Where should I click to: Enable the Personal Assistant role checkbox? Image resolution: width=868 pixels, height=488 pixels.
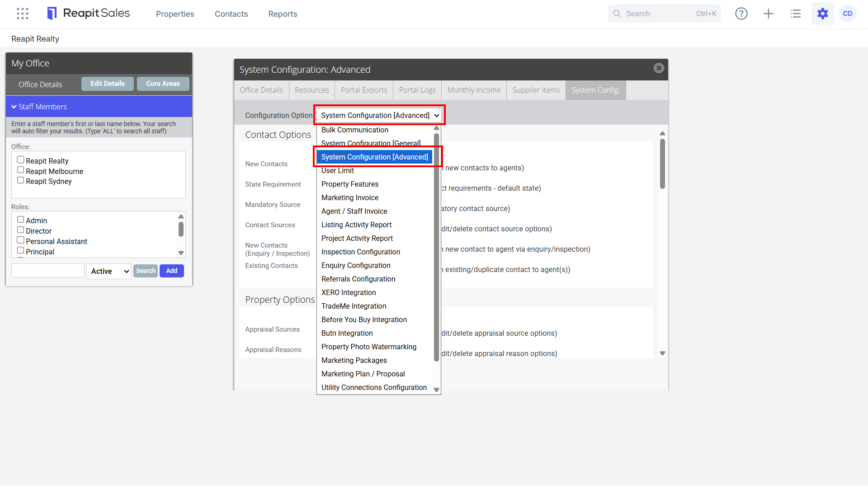coord(20,240)
